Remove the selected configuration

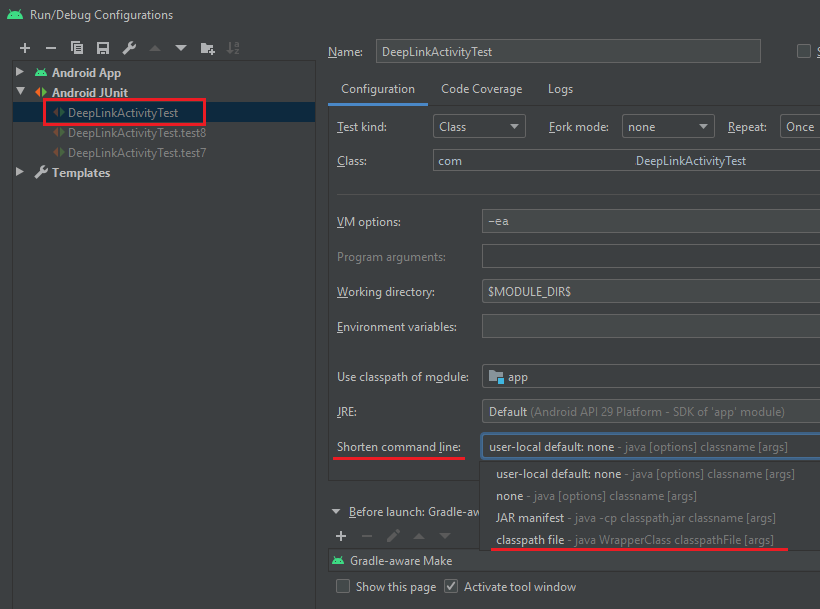coord(50,47)
